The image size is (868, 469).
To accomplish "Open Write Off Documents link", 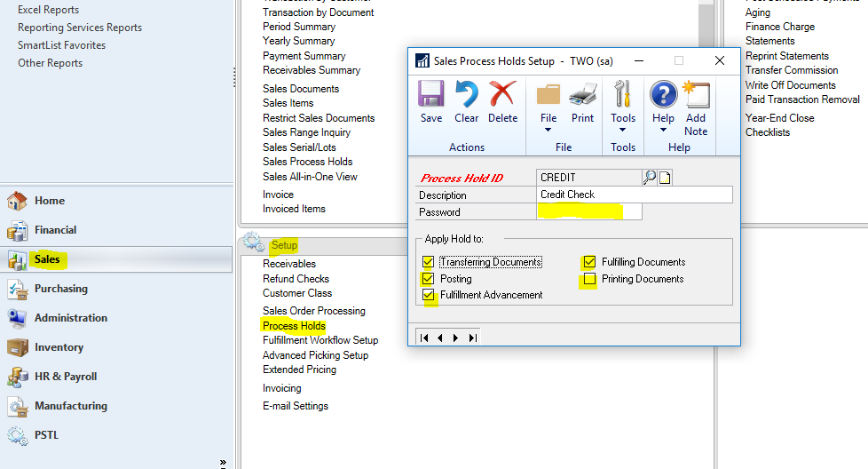I will pos(791,85).
